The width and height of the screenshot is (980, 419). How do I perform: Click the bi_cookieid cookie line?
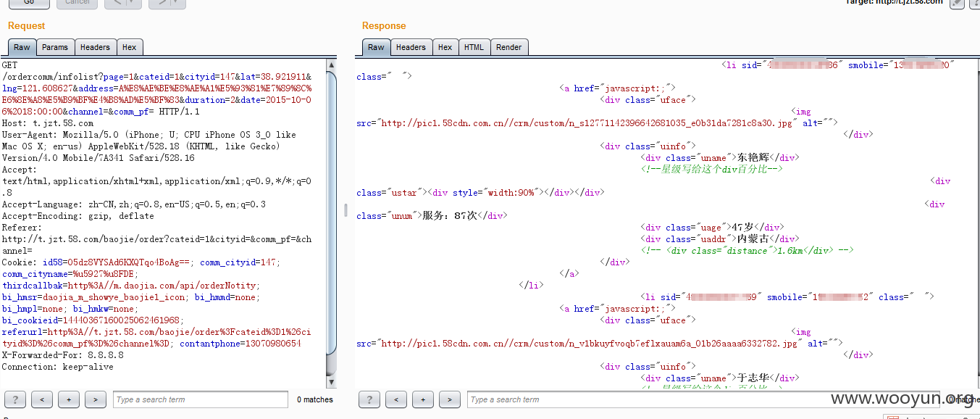(x=93, y=320)
